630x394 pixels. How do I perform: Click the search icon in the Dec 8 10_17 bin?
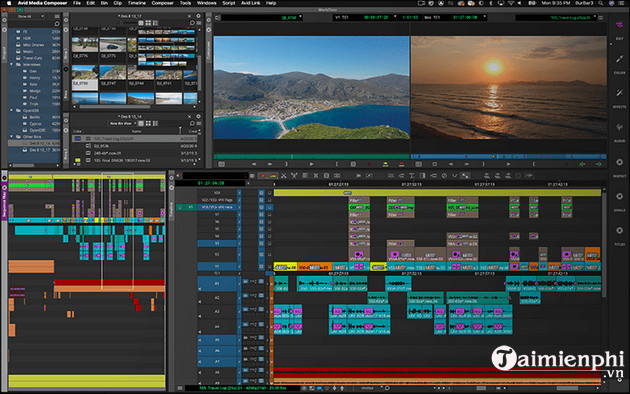click(x=192, y=23)
